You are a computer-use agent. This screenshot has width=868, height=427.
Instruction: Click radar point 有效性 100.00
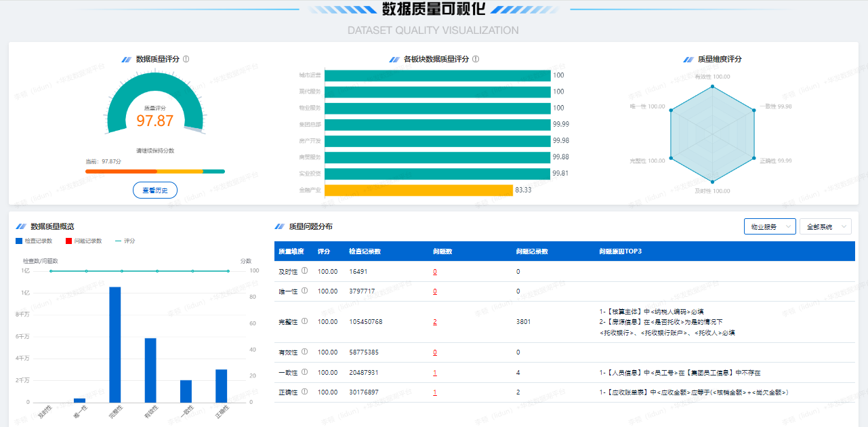712,86
